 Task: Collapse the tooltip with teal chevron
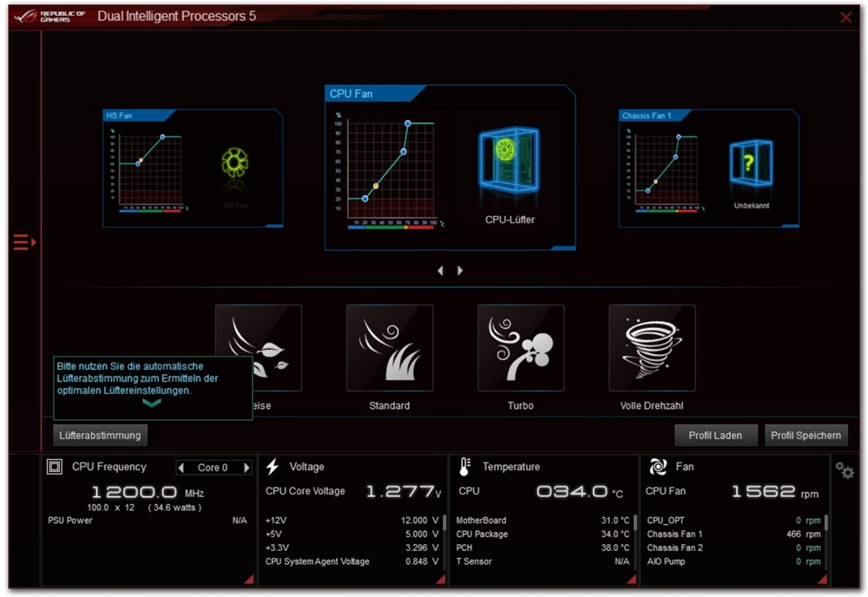pos(152,403)
